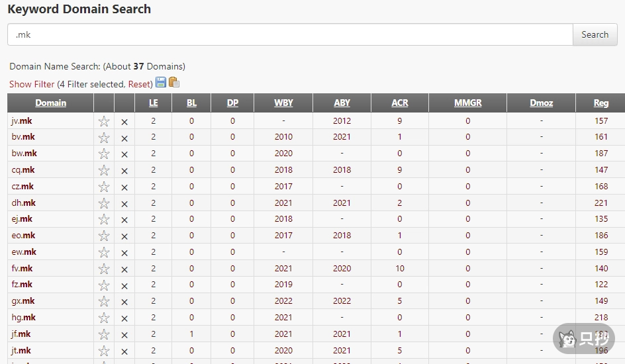Expand the Show Filter options
Screen dimensions: 625x364
(32, 84)
